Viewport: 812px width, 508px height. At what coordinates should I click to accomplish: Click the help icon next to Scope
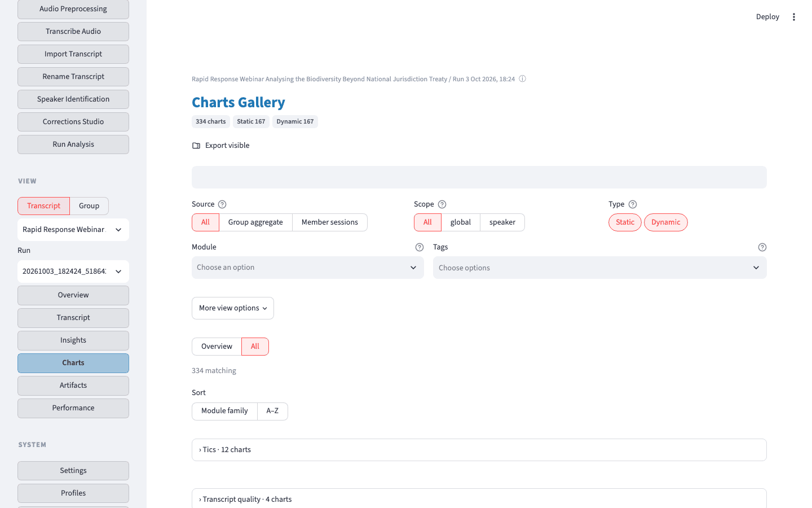tap(442, 204)
